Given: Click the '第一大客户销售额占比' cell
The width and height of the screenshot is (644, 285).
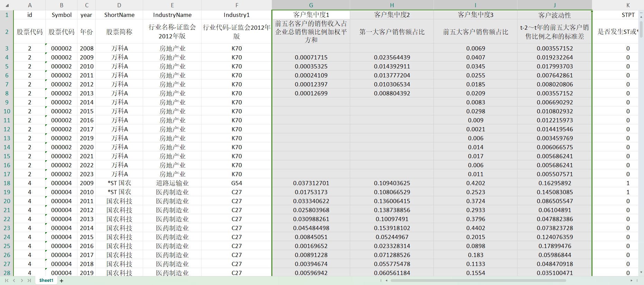Looking at the screenshot, I should point(392,32).
